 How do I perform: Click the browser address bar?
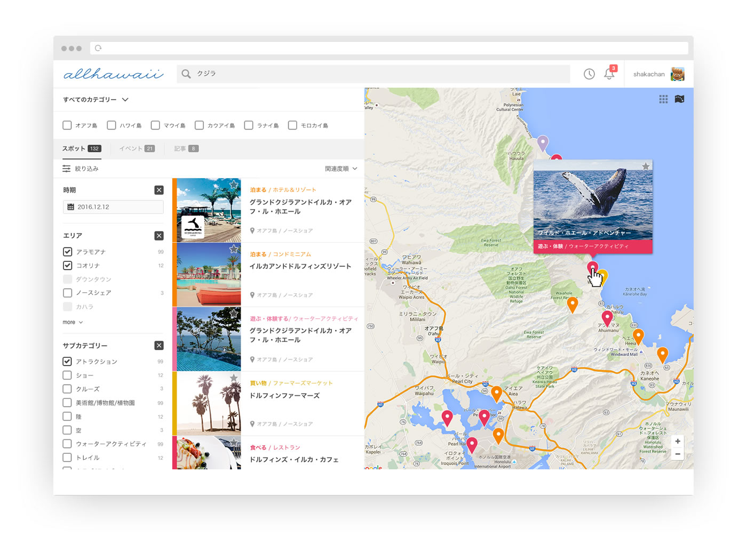pos(390,48)
